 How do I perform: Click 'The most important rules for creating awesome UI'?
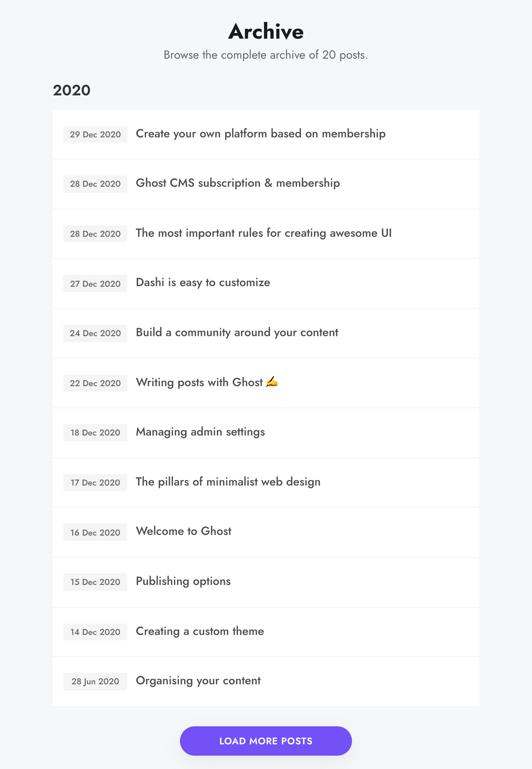[x=263, y=233]
